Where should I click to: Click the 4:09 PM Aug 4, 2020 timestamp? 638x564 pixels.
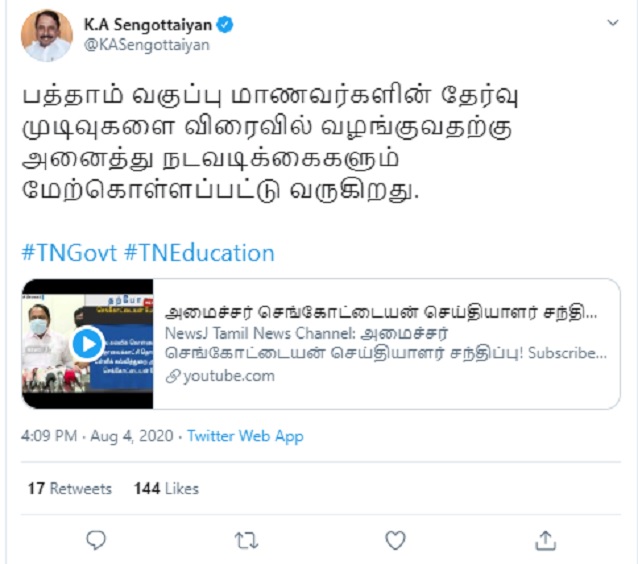coord(97,436)
